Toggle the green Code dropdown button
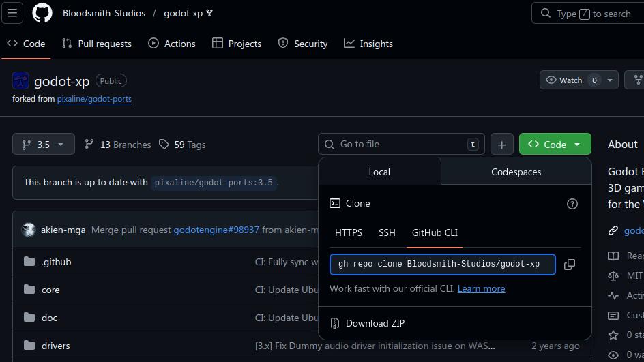This screenshot has height=362, width=644. [x=555, y=145]
